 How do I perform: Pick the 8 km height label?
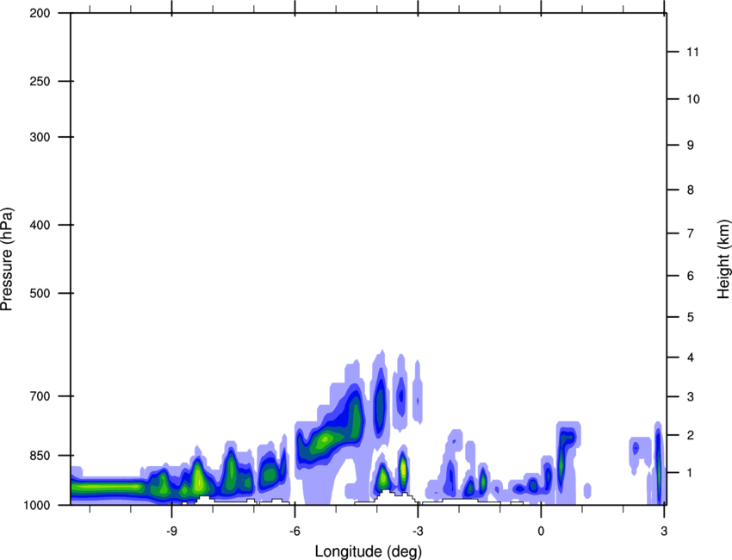click(x=691, y=190)
